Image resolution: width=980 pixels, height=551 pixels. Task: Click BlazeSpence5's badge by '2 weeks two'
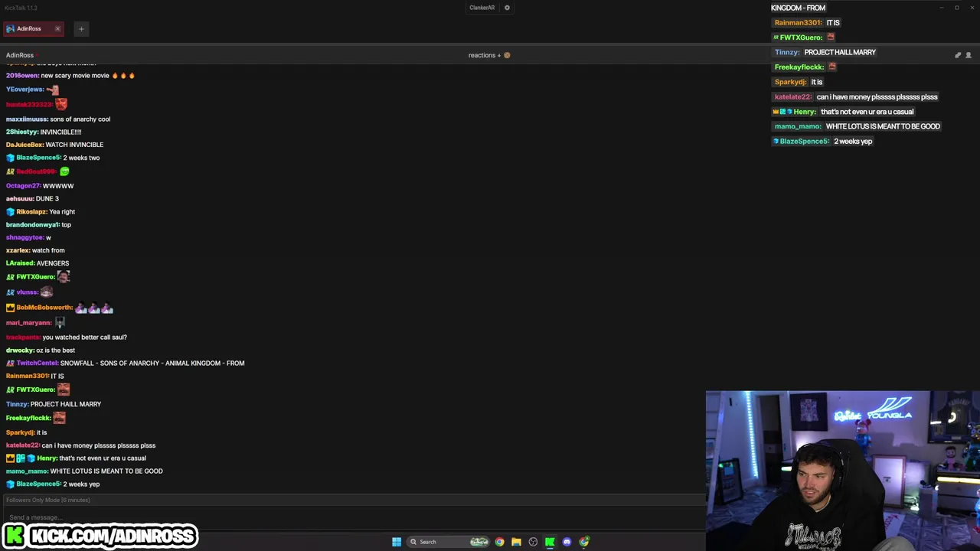[x=10, y=158]
